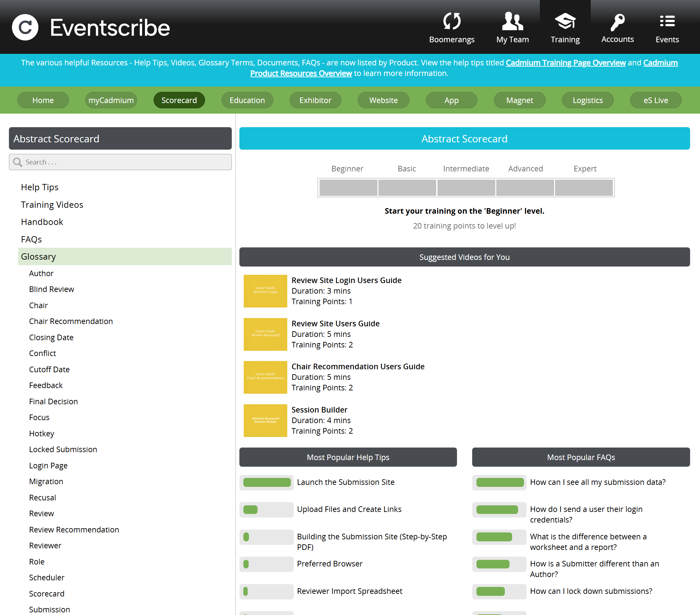Image resolution: width=700 pixels, height=615 pixels.
Task: Open FAQ about locking down submissions
Action: pyautogui.click(x=591, y=591)
